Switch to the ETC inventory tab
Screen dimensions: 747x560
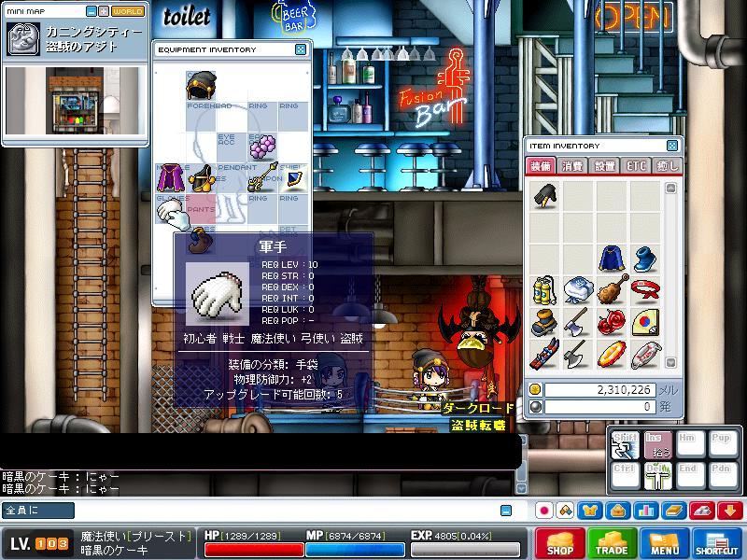tap(637, 166)
